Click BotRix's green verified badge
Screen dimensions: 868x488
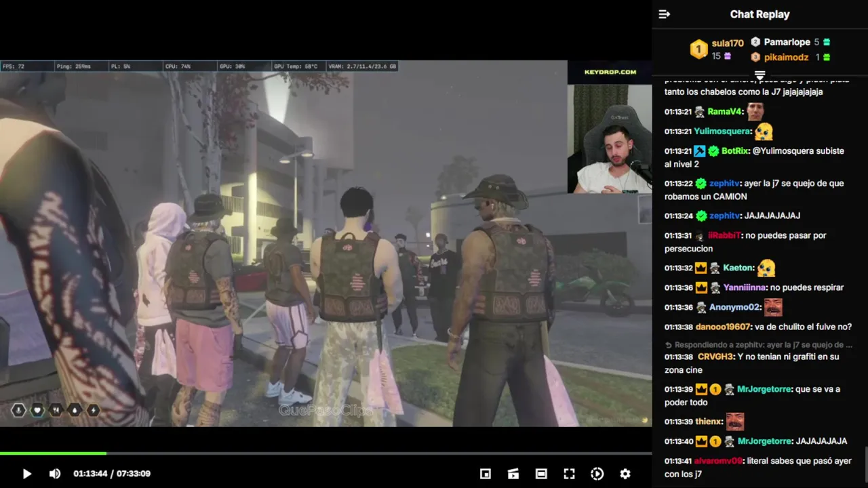[x=713, y=151]
